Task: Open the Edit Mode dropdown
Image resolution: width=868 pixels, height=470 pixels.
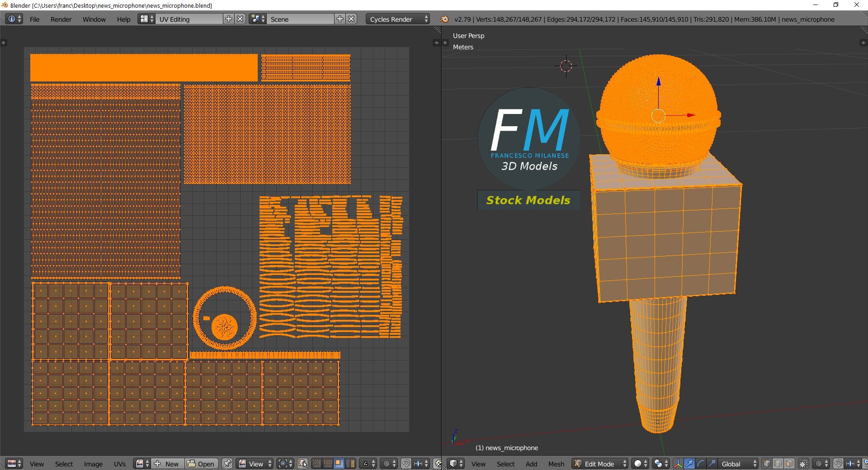Action: pyautogui.click(x=600, y=464)
